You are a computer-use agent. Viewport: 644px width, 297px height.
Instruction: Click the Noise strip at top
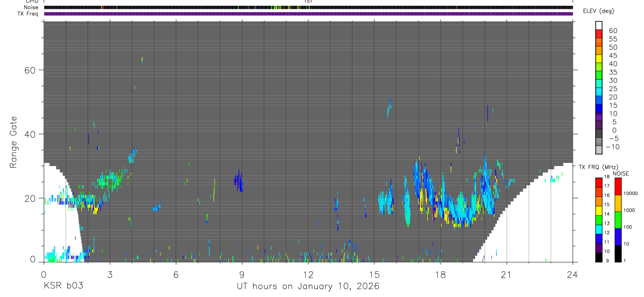tap(308, 7)
